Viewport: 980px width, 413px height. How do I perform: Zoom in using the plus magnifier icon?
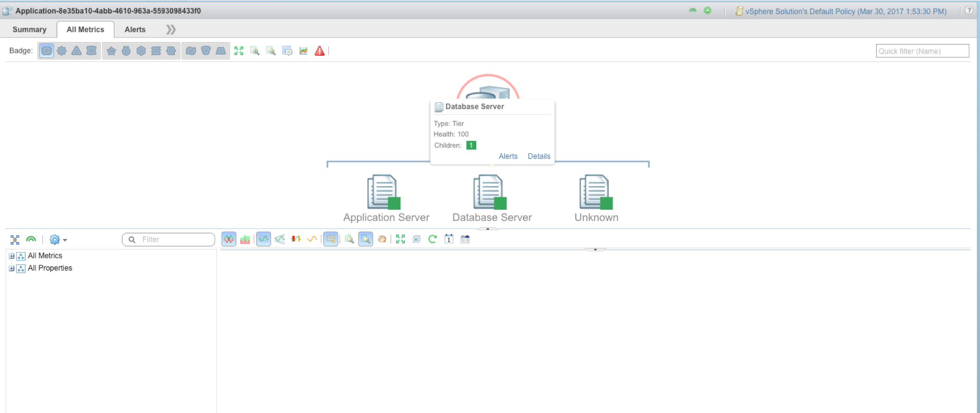point(255,51)
